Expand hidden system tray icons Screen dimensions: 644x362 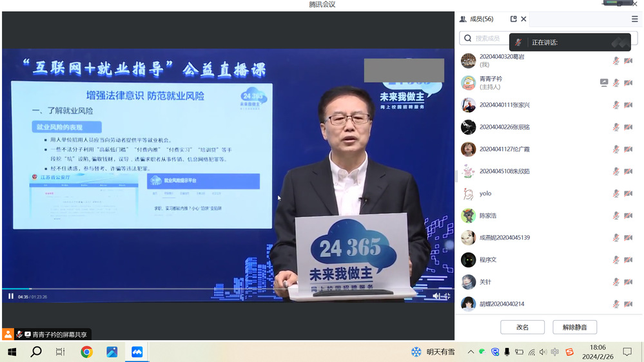[471, 352]
